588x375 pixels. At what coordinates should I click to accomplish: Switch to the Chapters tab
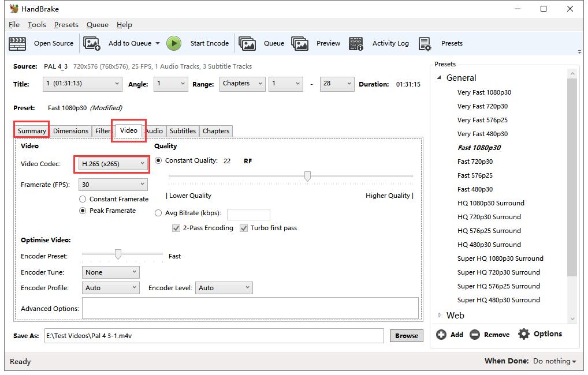pyautogui.click(x=216, y=131)
